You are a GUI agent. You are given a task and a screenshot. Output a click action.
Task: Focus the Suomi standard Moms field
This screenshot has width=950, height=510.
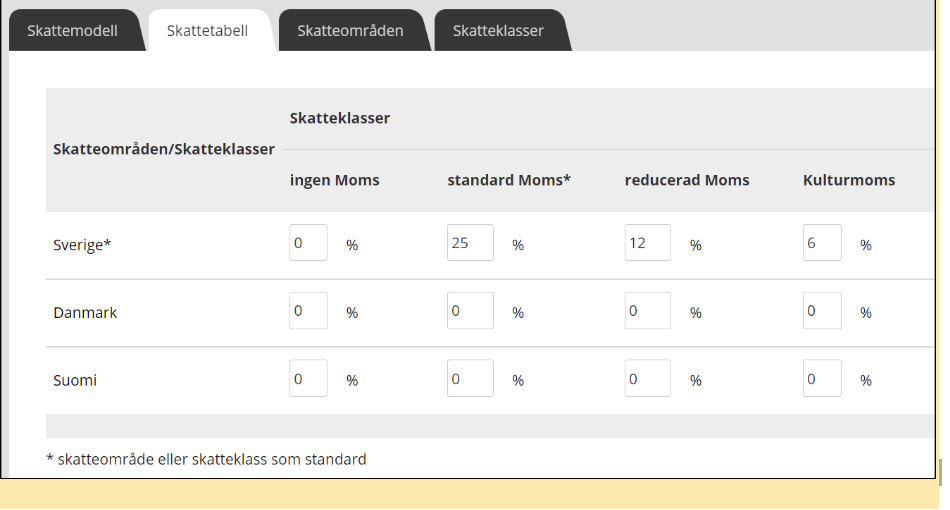(x=470, y=379)
